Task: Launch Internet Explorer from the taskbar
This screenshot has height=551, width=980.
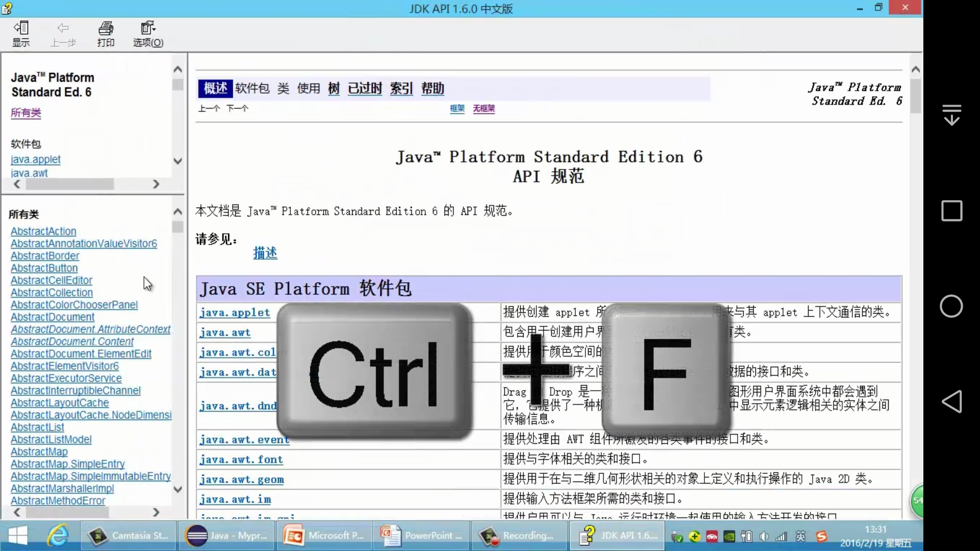Action: [58, 536]
